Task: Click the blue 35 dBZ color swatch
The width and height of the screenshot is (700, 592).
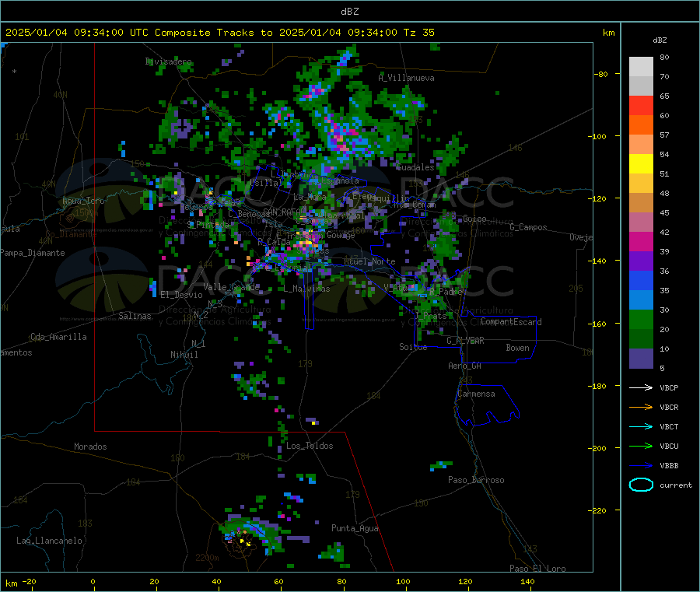Action: (641, 280)
